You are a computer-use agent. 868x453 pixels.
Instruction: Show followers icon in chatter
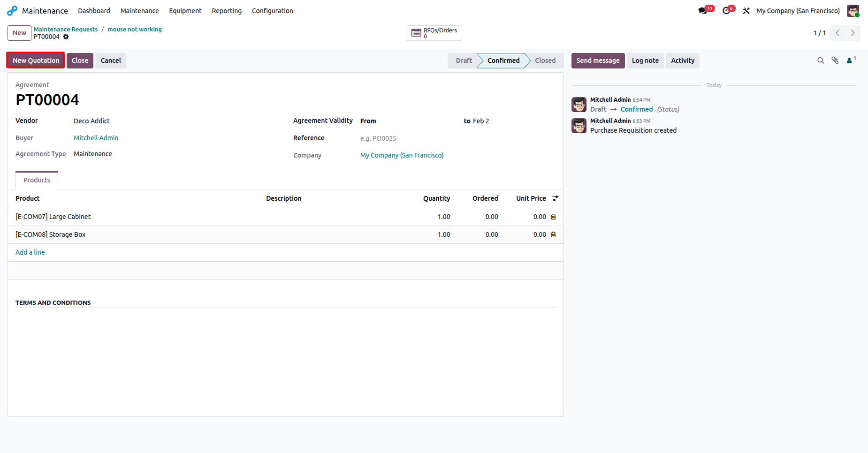click(851, 60)
